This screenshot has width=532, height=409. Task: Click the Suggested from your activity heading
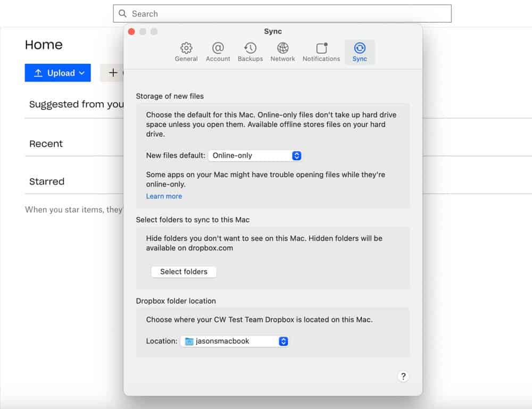click(76, 104)
